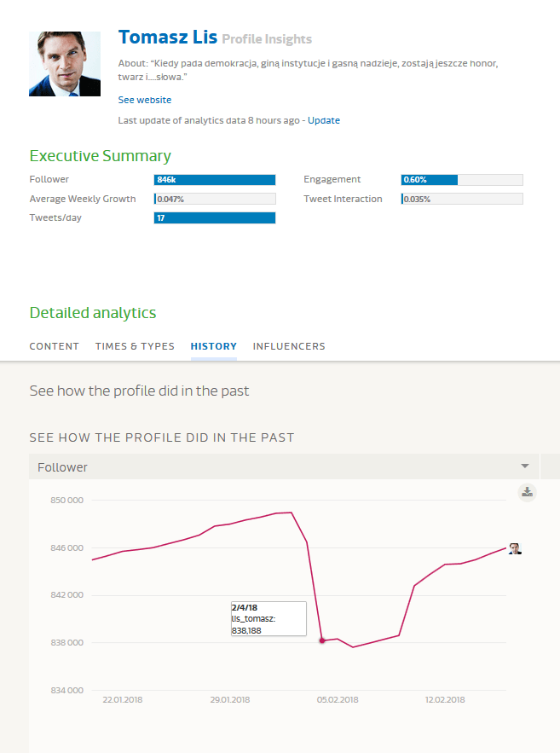Viewport: 560px width, 753px height.
Task: Select the History tab
Action: (x=214, y=346)
